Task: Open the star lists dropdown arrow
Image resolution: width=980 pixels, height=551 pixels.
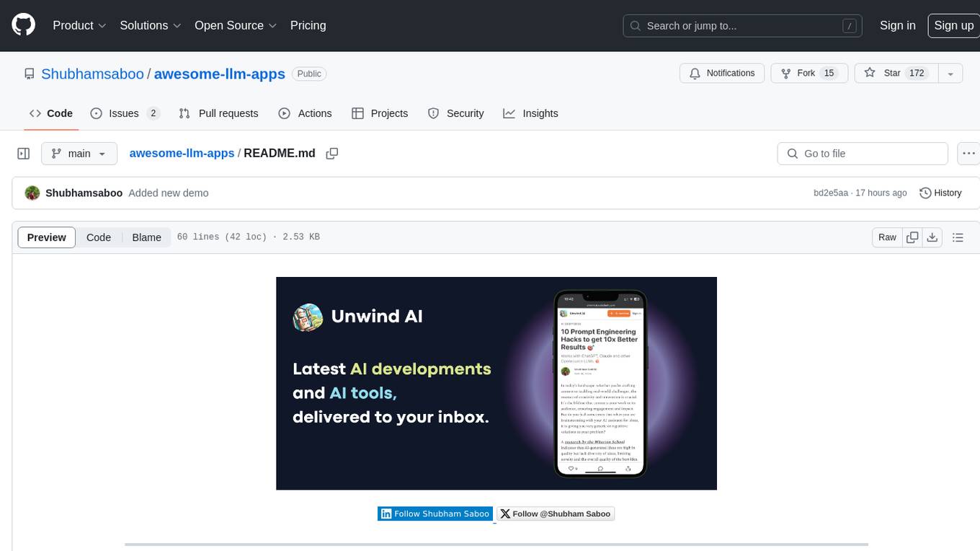Action: coord(950,73)
